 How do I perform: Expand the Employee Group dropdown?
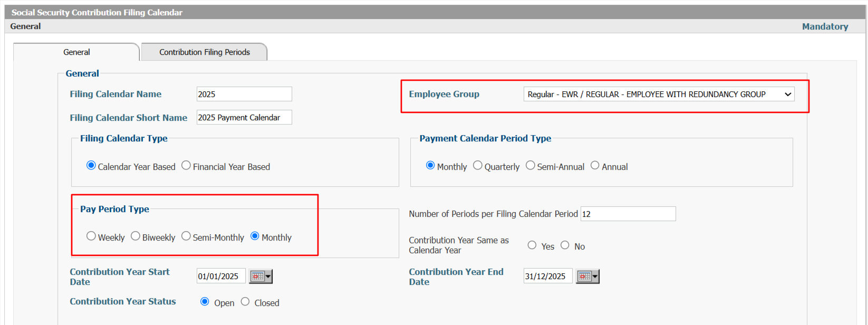point(659,94)
